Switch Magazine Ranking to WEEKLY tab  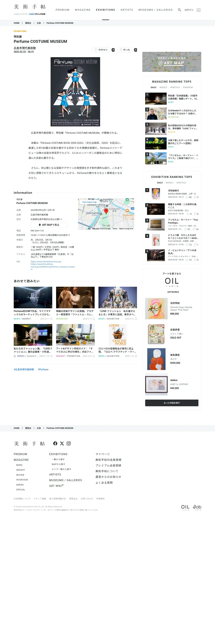[163, 87]
